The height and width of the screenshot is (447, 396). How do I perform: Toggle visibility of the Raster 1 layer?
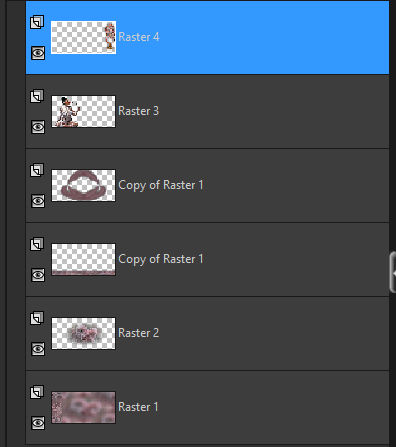[38, 423]
